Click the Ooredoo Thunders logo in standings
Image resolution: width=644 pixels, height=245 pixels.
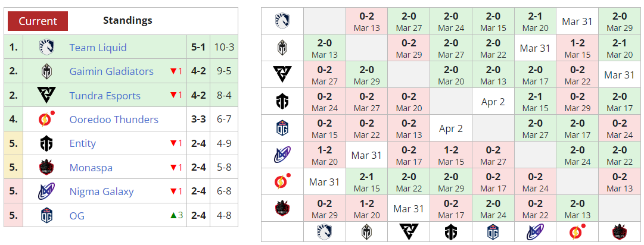click(46, 120)
